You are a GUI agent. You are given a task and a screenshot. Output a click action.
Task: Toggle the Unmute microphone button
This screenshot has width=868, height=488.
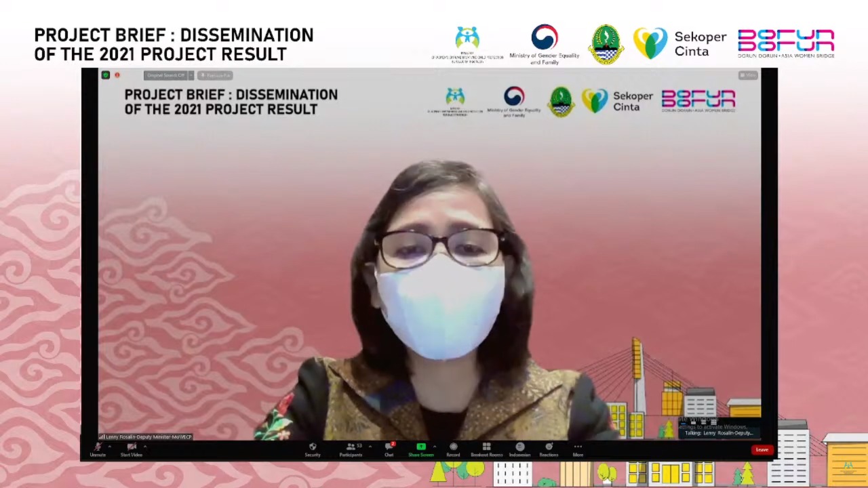pyautogui.click(x=98, y=448)
